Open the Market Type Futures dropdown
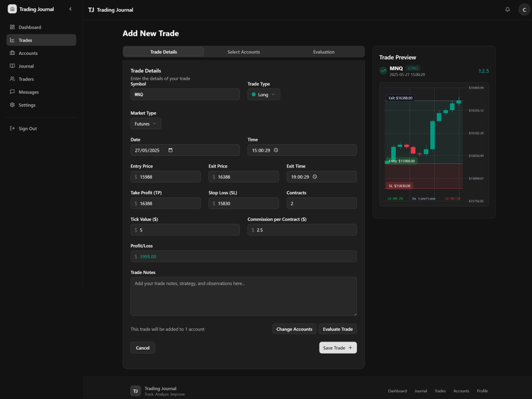Image resolution: width=532 pixels, height=399 pixels. [x=146, y=123]
